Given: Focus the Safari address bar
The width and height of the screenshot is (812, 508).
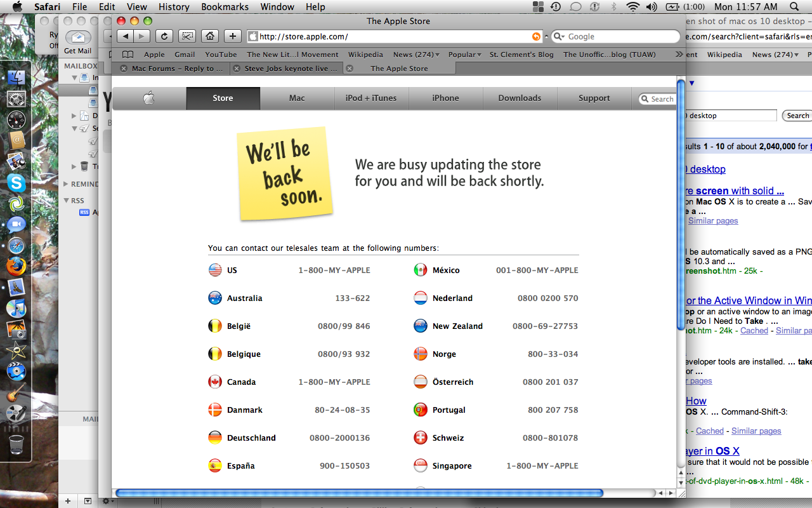Looking at the screenshot, I should coord(395,37).
